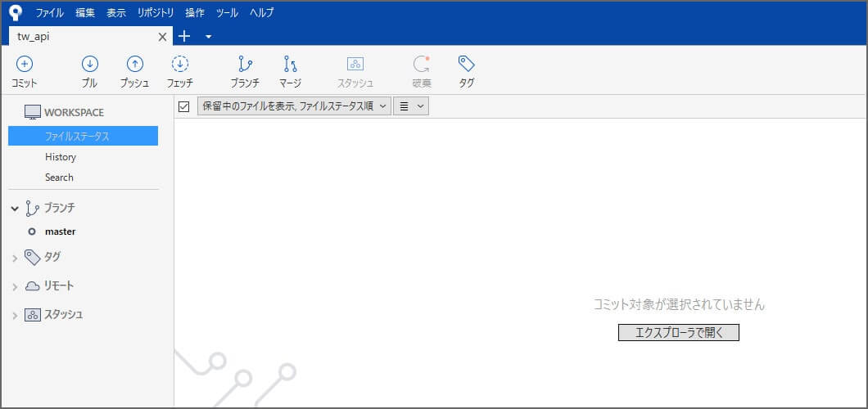This screenshot has width=868, height=409.
Task: Select the master branch
Action: 60,231
